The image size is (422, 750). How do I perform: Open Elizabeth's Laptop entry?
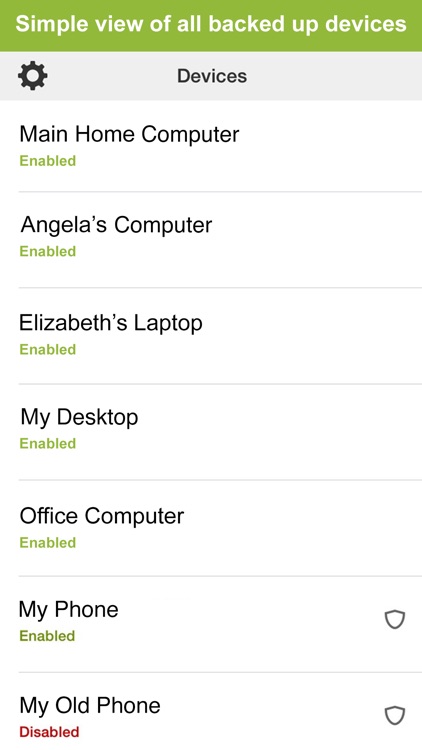(211, 336)
